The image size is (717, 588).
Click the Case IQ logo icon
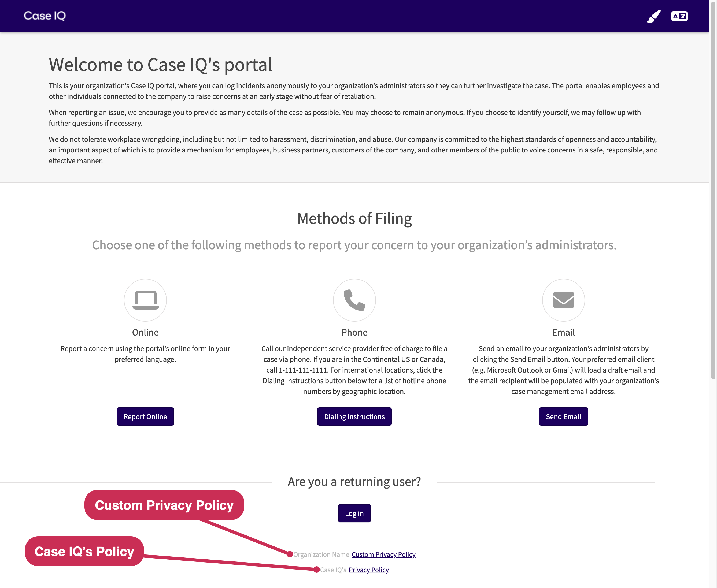pos(45,16)
